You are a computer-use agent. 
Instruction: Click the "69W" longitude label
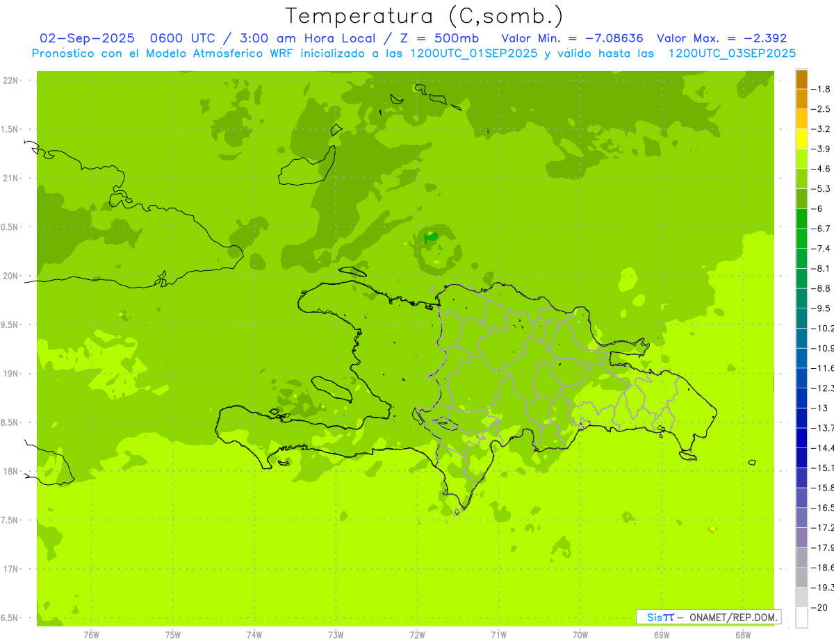tap(662, 634)
